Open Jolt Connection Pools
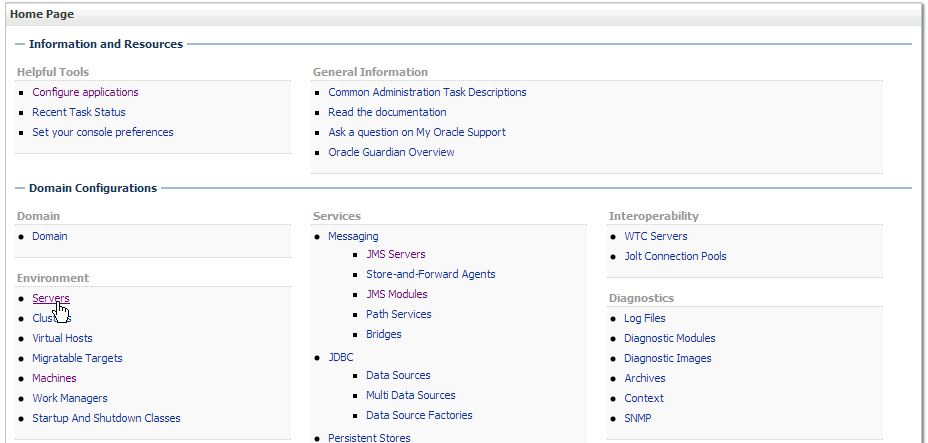Image resolution: width=928 pixels, height=443 pixels. 675,256
